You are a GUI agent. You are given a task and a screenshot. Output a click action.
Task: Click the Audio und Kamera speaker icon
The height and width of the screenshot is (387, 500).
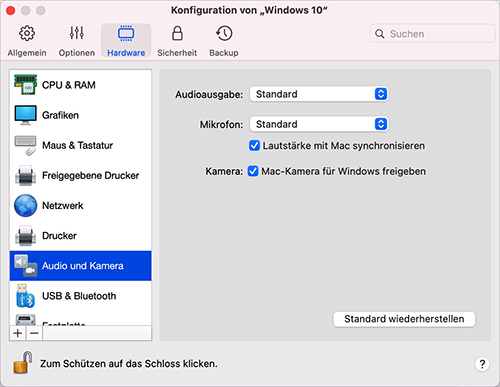coord(25,266)
